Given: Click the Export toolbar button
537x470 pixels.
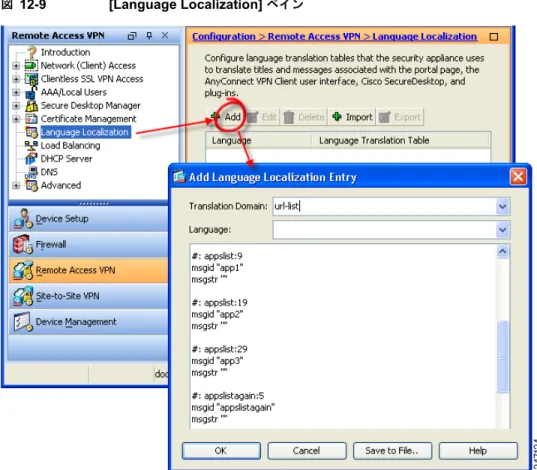Looking at the screenshot, I should (400, 117).
